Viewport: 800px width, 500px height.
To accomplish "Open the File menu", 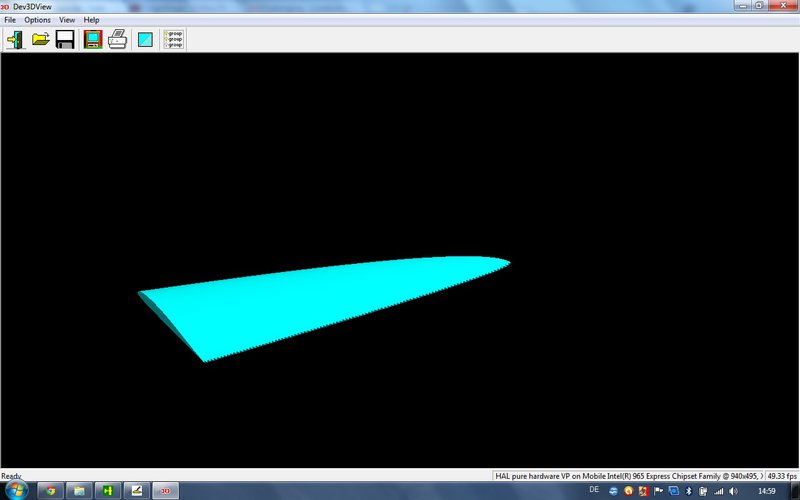I will pos(10,20).
